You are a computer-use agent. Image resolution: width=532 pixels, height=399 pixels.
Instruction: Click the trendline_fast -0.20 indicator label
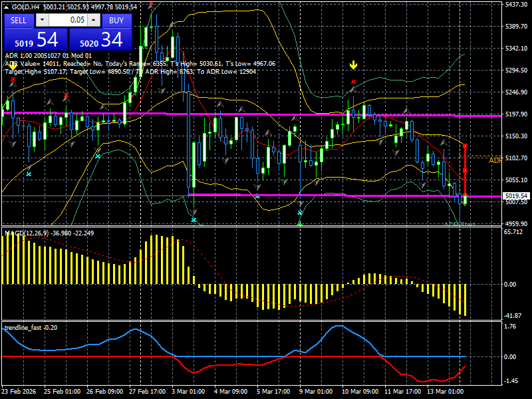click(31, 328)
